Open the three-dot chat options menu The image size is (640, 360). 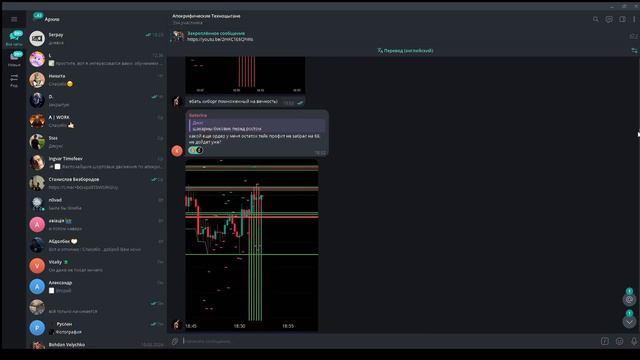(634, 19)
